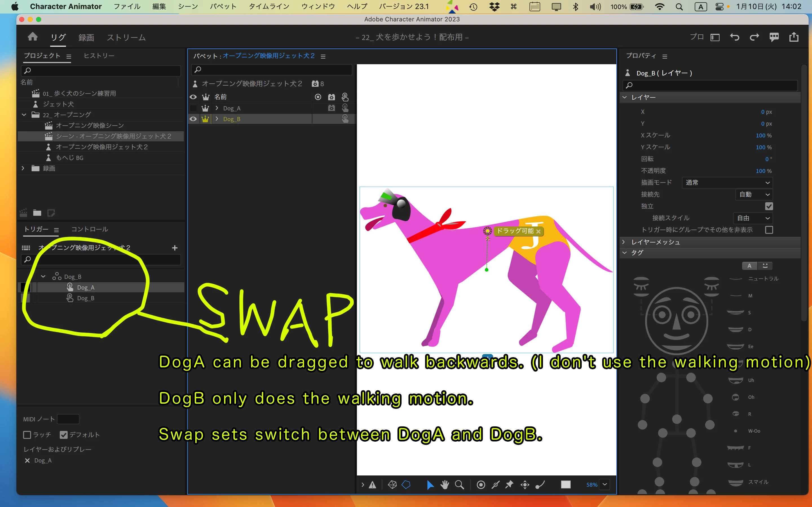Open the 描画モード dropdown
Screen dimensions: 812x507
(727, 183)
